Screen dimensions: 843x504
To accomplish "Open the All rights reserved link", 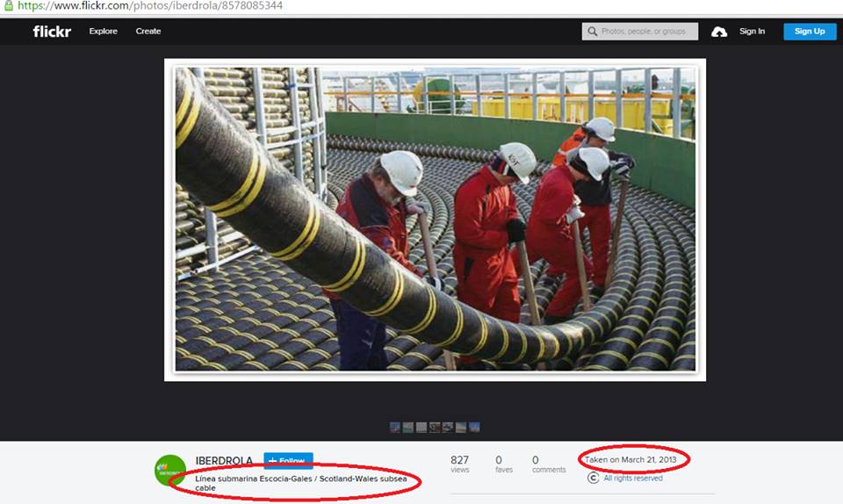I will click(x=633, y=479).
